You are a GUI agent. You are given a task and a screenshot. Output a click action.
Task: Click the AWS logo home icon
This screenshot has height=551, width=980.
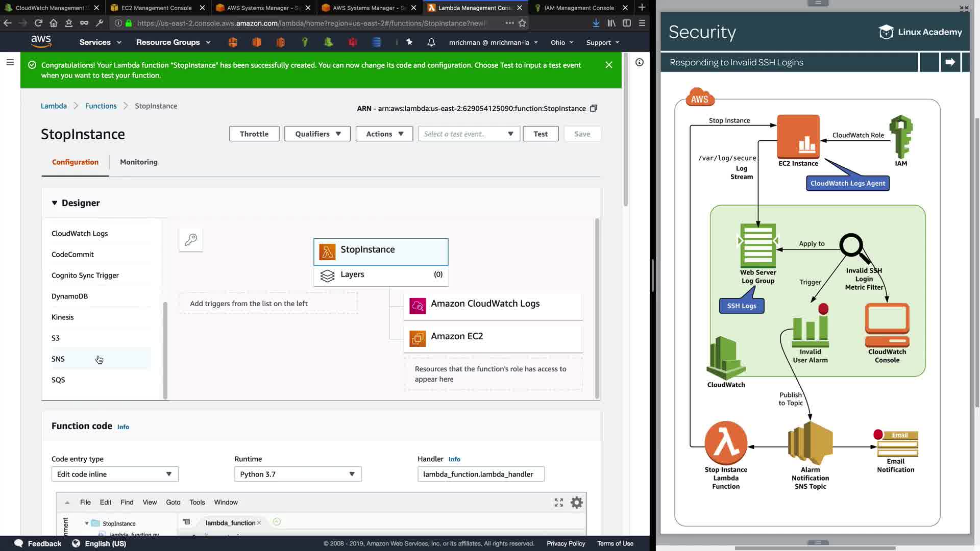click(41, 42)
